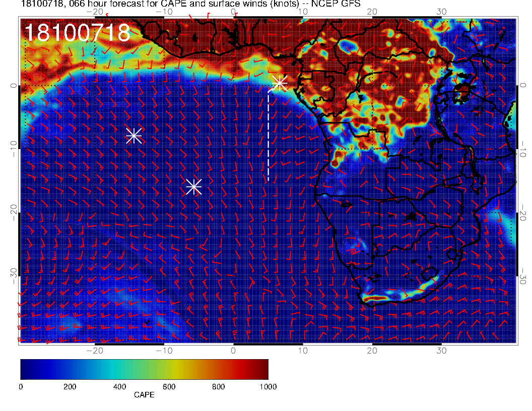This screenshot has height=411, width=532.
Task: Click the white dashed vertical transect line
Action: click(x=268, y=136)
